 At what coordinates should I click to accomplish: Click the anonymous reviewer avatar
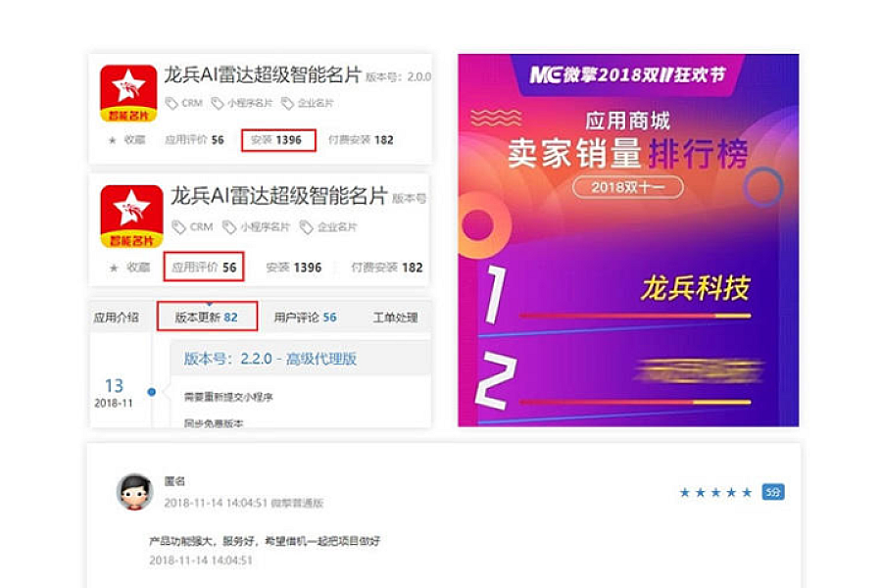click(134, 492)
